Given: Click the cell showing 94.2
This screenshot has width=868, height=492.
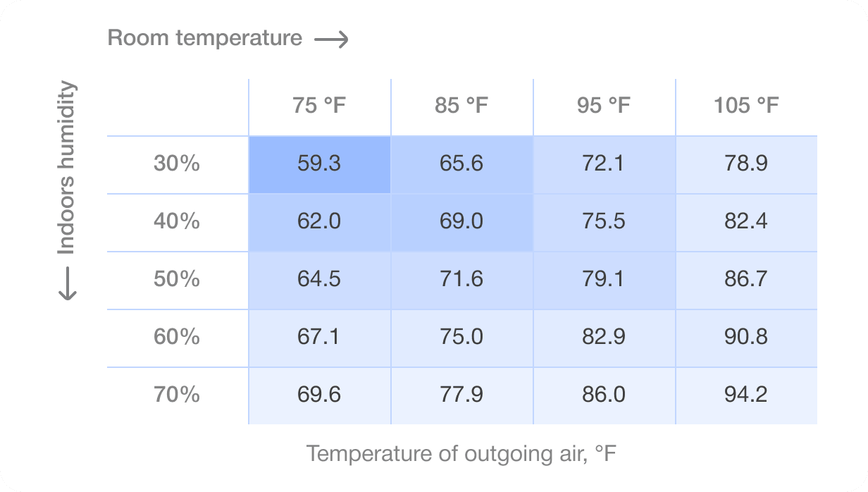Looking at the screenshot, I should (x=746, y=395).
